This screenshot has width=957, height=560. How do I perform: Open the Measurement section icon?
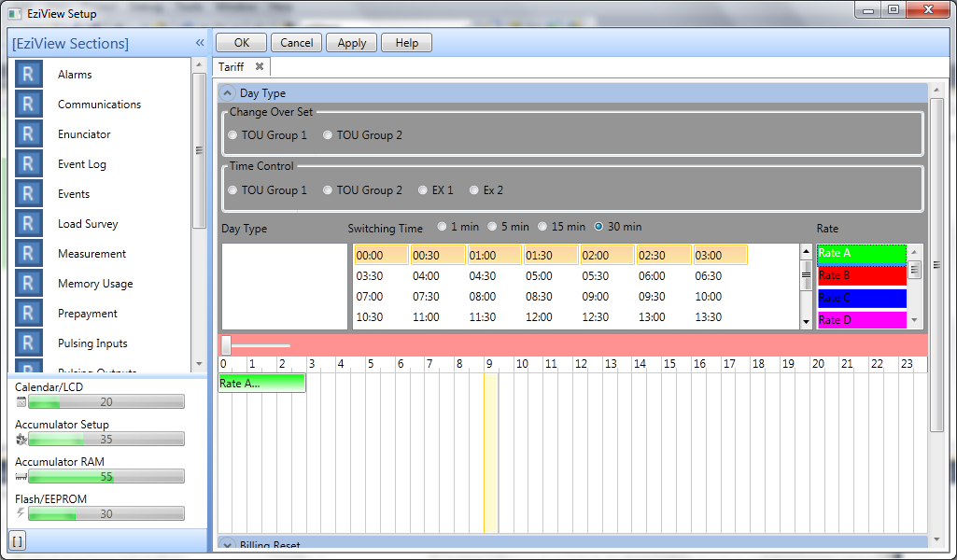[x=28, y=254]
